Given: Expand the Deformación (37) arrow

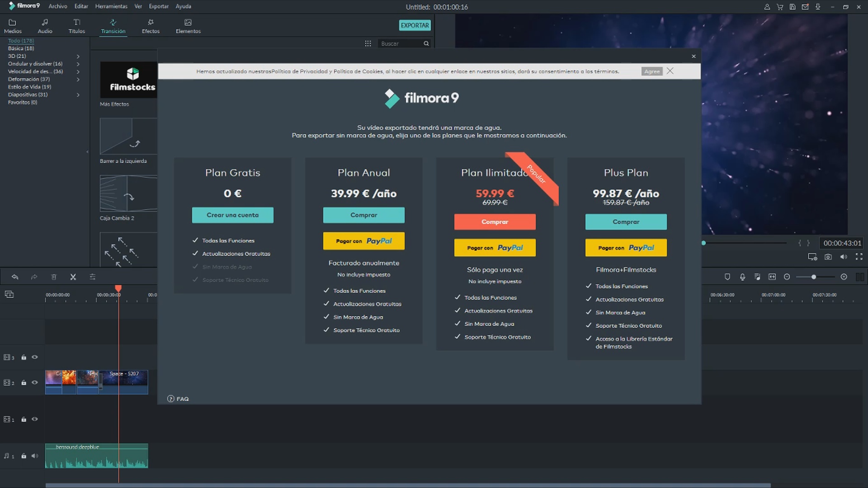Looking at the screenshot, I should click(x=78, y=80).
